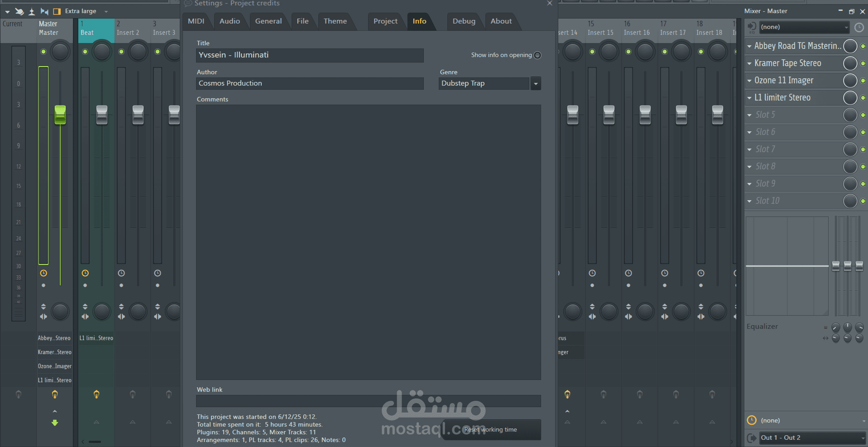
Task: Select Ozone..Imager effect on Master strip
Action: pos(54,366)
